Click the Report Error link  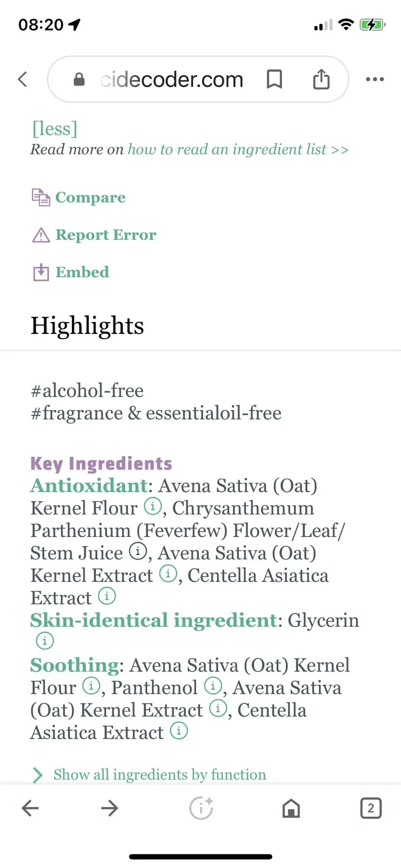(105, 235)
